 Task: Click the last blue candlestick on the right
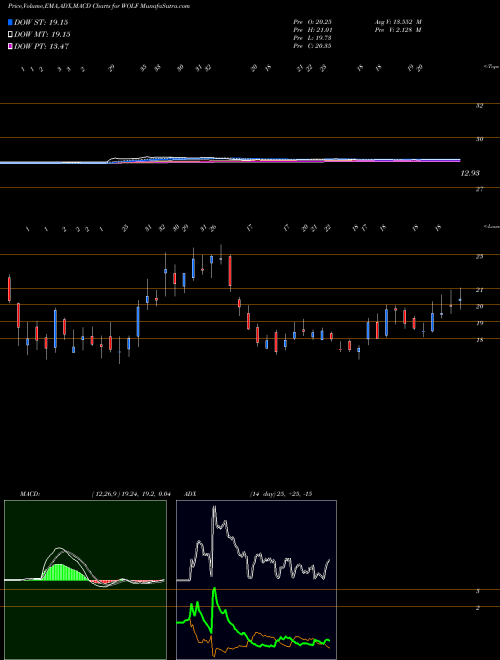pos(460,299)
